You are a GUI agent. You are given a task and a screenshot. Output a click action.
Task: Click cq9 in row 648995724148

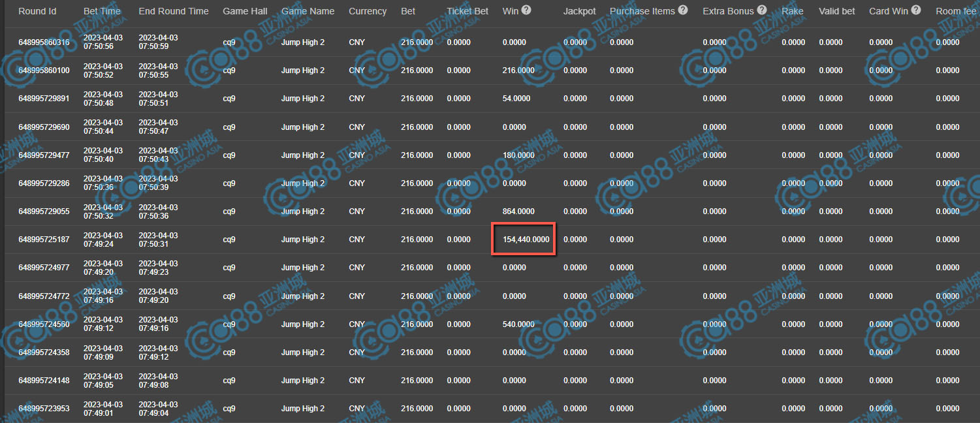click(229, 381)
